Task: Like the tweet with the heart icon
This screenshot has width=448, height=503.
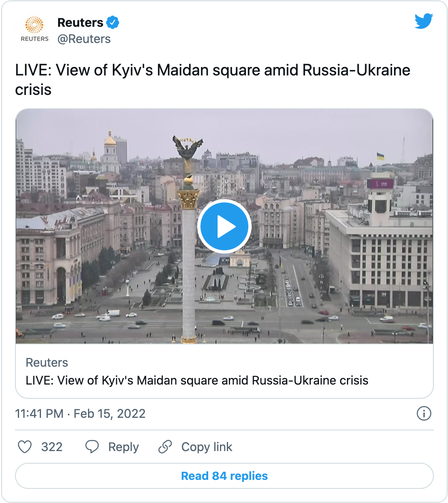Action: pos(25,447)
